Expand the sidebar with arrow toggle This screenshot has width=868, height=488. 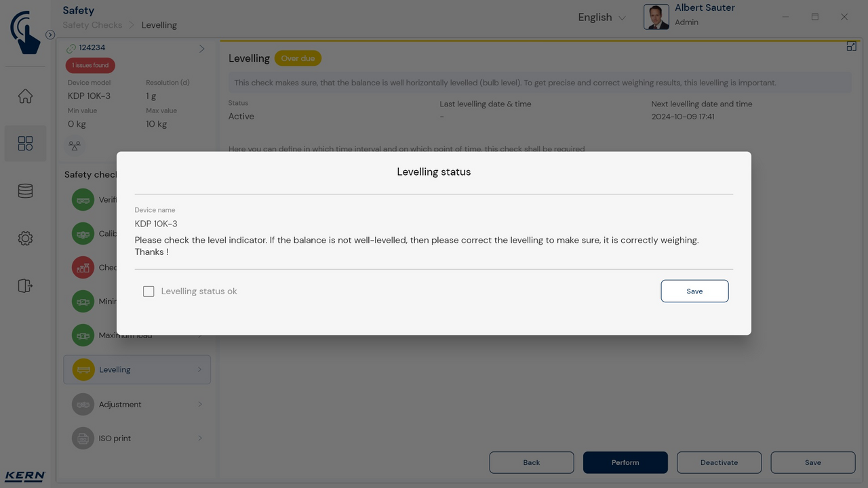click(x=50, y=35)
